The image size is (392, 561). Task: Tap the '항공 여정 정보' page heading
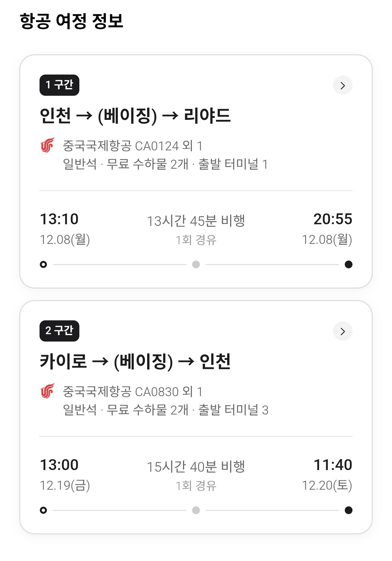[x=72, y=21]
